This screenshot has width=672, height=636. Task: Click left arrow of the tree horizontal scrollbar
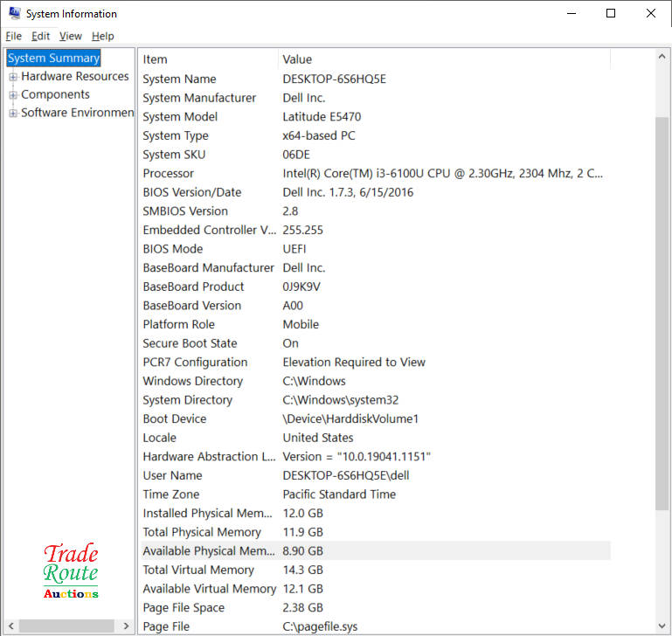tap(10, 626)
